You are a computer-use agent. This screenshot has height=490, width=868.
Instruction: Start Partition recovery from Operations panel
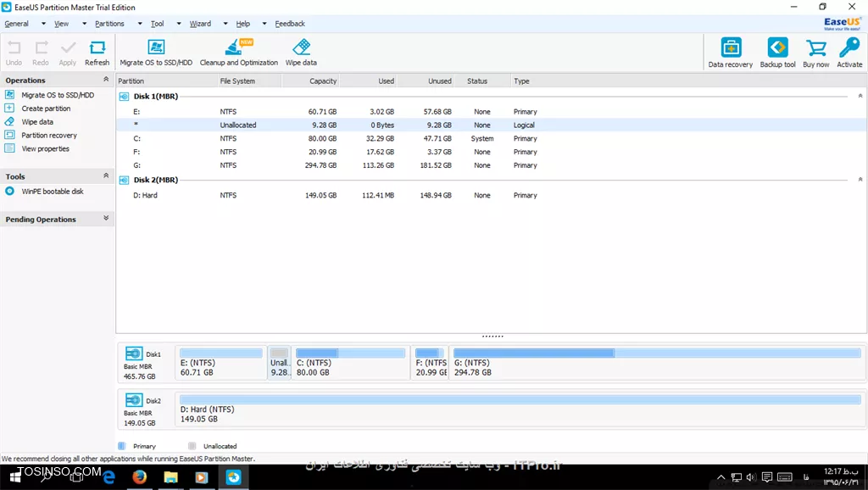click(49, 135)
